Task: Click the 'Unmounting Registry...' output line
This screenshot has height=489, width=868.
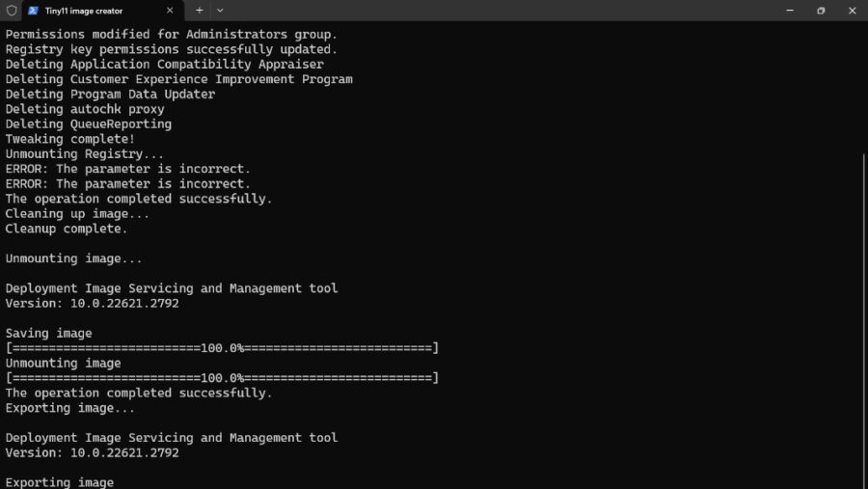Action: coord(85,154)
